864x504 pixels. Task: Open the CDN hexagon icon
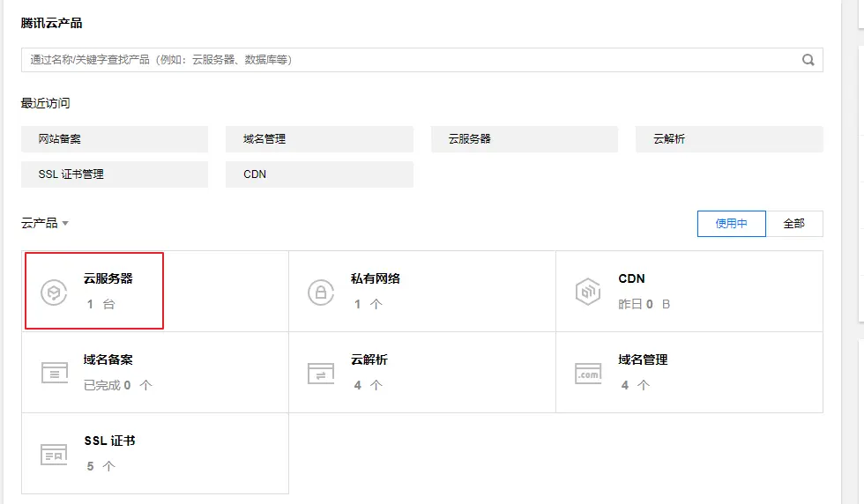coord(588,292)
